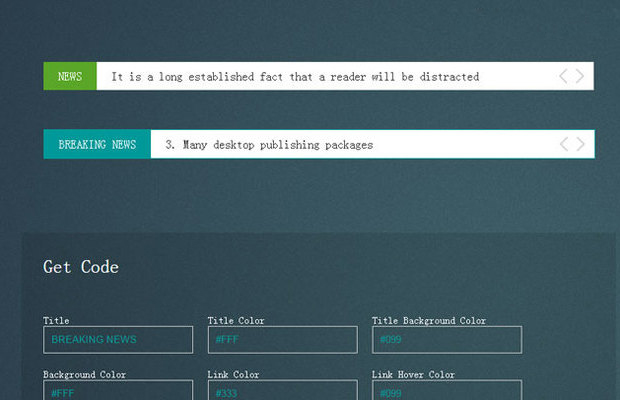620x400 pixels.
Task: Advance to next item in green NEWS ticker
Action: [580, 76]
